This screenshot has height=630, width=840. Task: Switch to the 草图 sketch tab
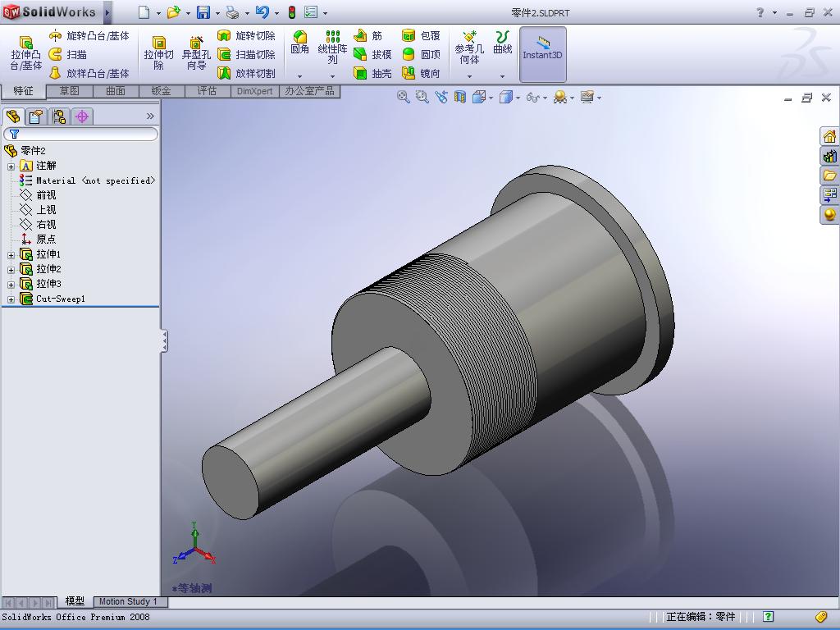(69, 91)
